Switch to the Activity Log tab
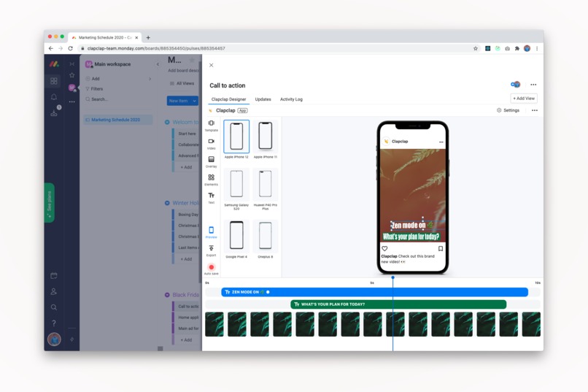The width and height of the screenshot is (588, 392). pos(291,99)
